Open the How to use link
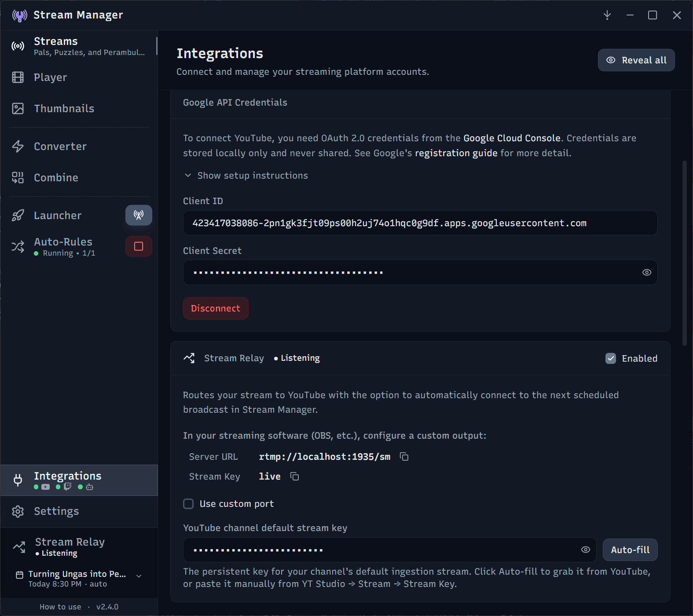Image resolution: width=693 pixels, height=616 pixels. 60,607
